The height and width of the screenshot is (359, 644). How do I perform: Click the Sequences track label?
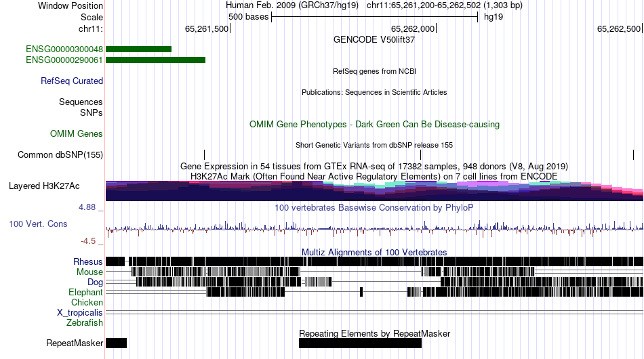pos(81,102)
